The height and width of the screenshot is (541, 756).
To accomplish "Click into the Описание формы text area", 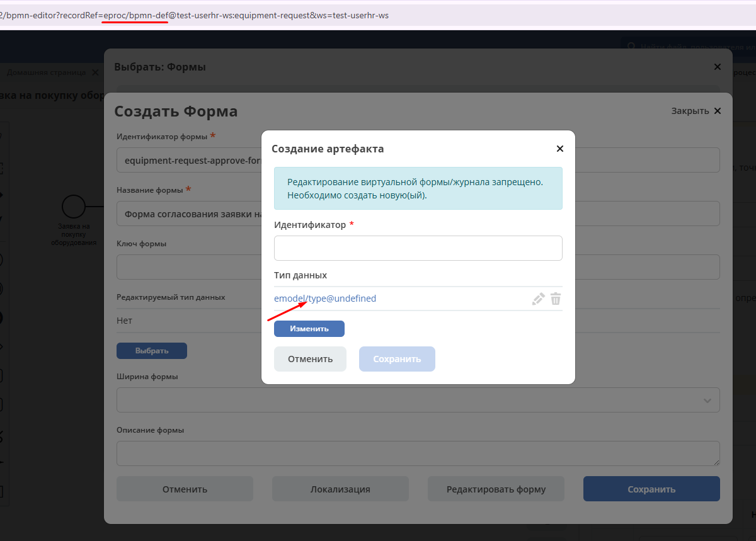I will pos(418,453).
